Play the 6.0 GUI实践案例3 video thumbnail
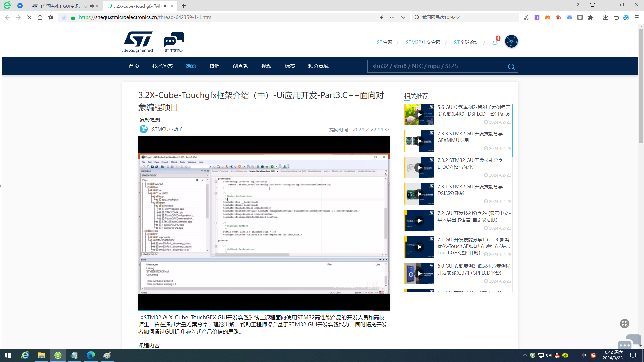Screen dimensions: 644x362 click(419, 274)
